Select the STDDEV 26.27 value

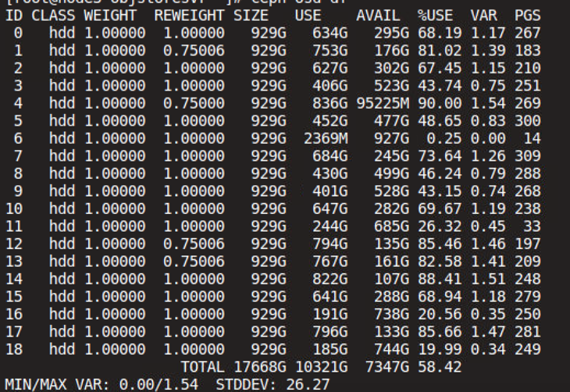[x=308, y=384]
